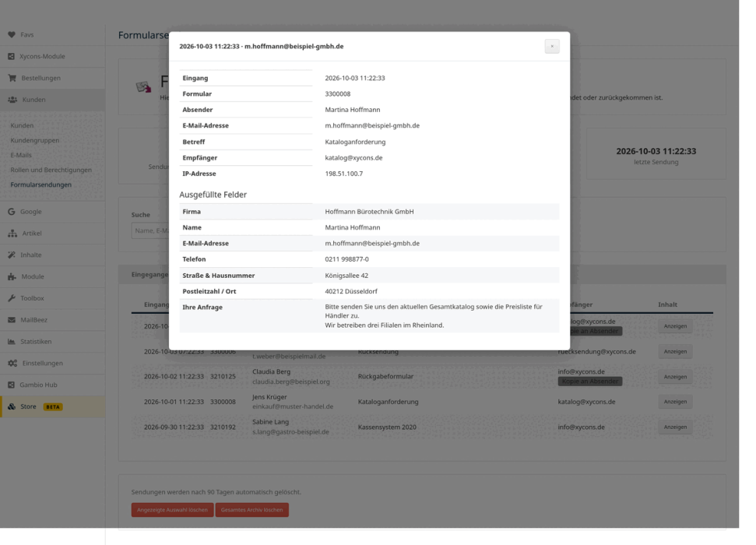Click the Store icon in the sidebar
Viewport: 756px width, 545px height.
[x=12, y=406]
